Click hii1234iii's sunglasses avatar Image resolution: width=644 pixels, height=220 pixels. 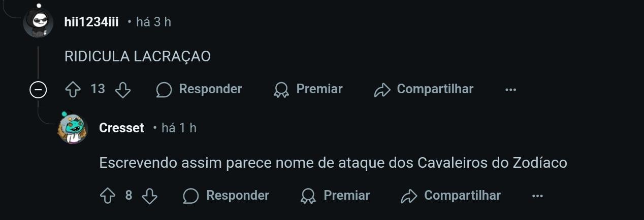(38, 22)
